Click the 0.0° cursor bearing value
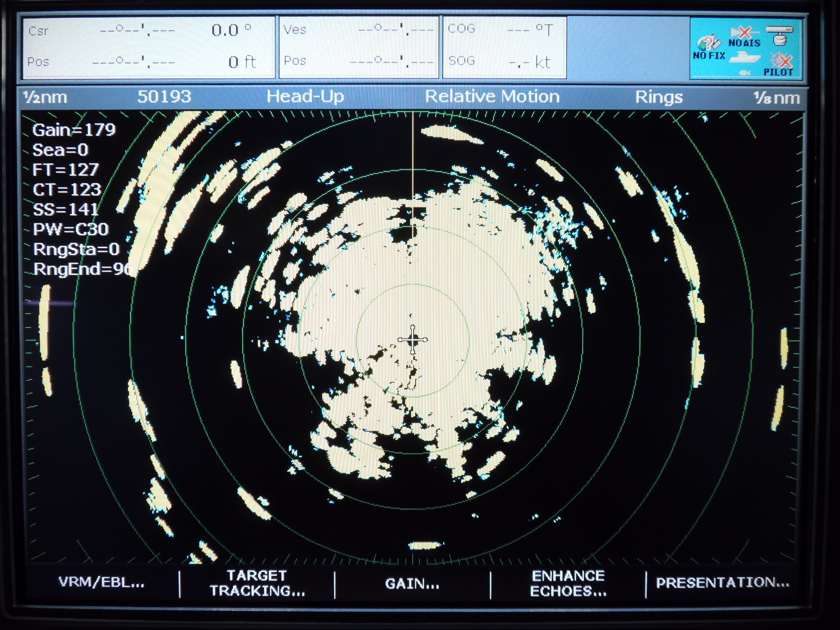This screenshot has height=630, width=840. point(231,30)
